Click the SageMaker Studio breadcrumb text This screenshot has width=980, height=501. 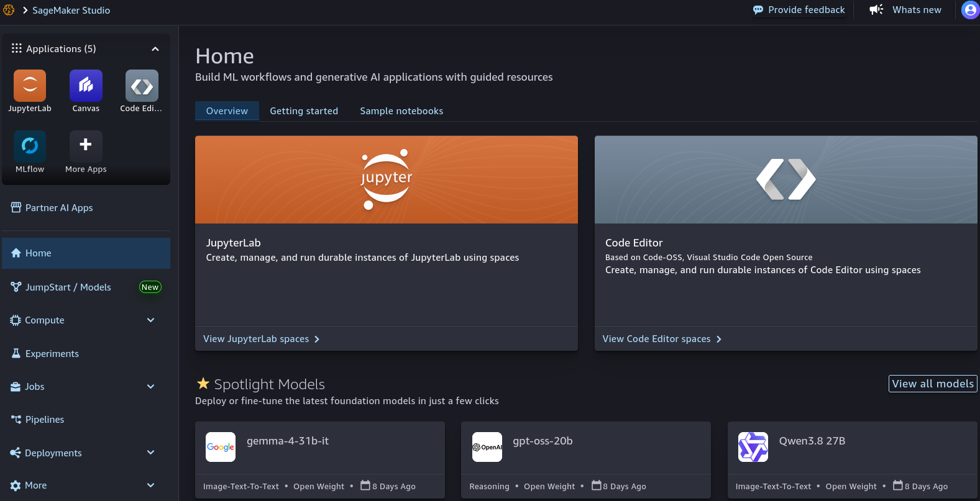pos(71,11)
